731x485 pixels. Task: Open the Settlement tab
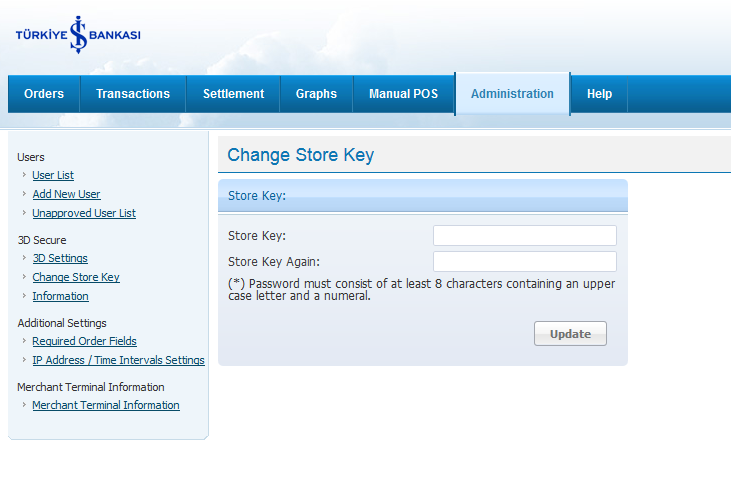[x=233, y=94]
